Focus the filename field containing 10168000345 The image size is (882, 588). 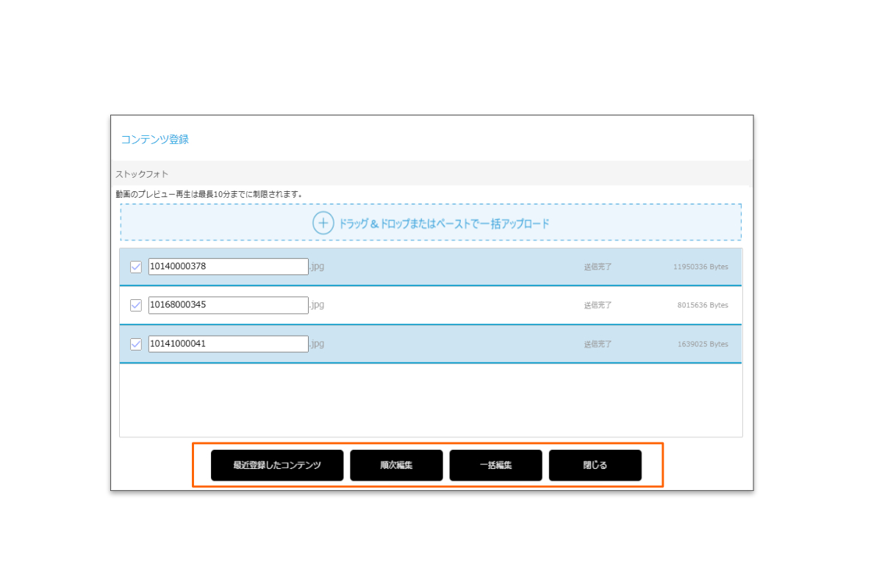[x=228, y=305]
